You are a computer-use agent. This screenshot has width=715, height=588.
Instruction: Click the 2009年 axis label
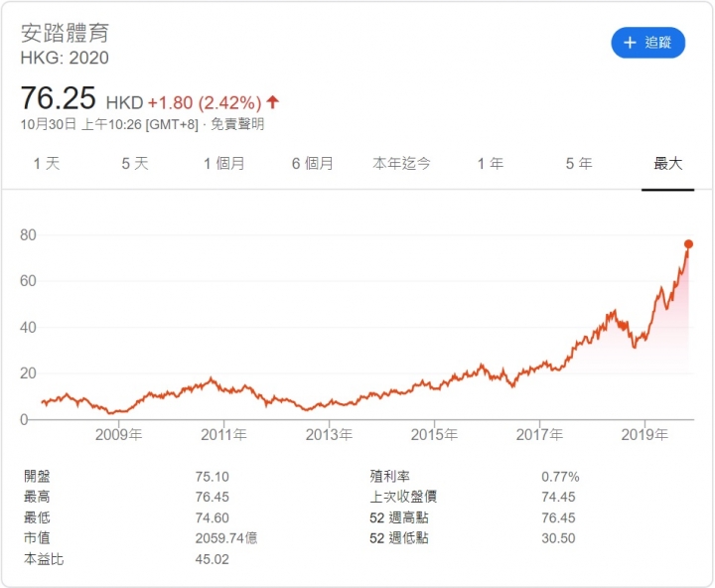(x=118, y=435)
